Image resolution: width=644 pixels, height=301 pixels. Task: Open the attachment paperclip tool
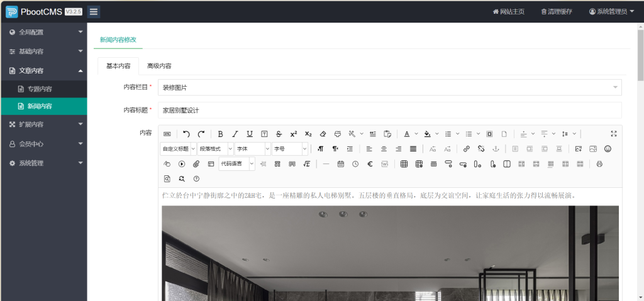tap(196, 164)
